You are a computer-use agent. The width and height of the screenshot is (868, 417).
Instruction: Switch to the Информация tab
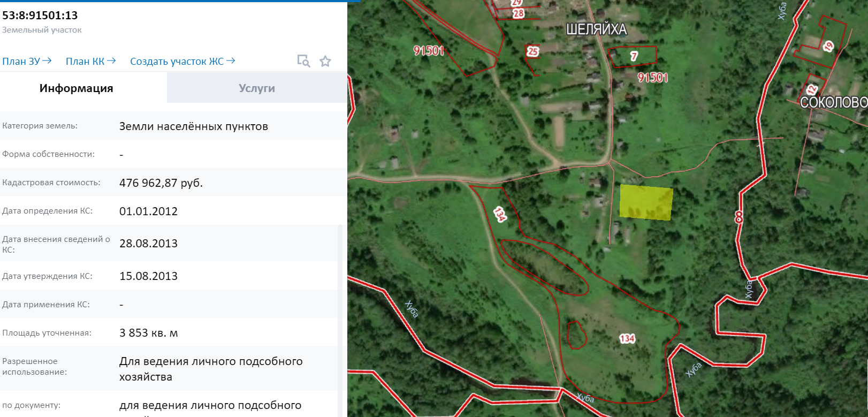pos(77,88)
